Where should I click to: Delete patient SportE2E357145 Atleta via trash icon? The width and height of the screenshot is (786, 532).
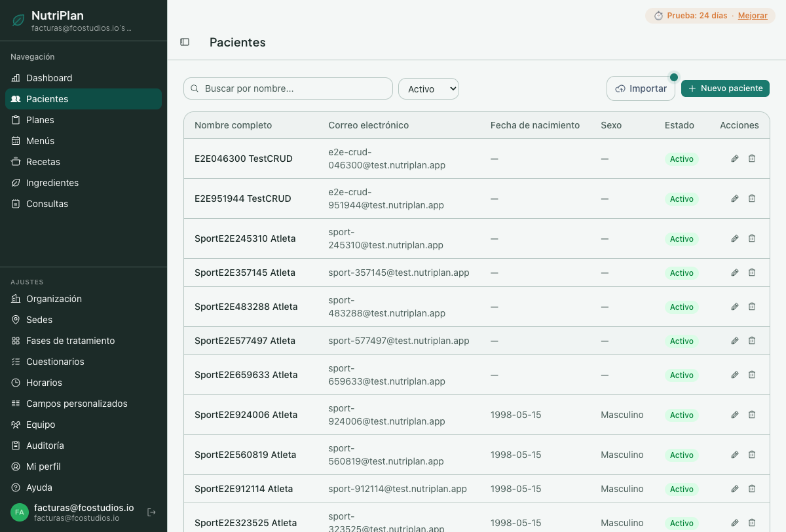point(752,273)
